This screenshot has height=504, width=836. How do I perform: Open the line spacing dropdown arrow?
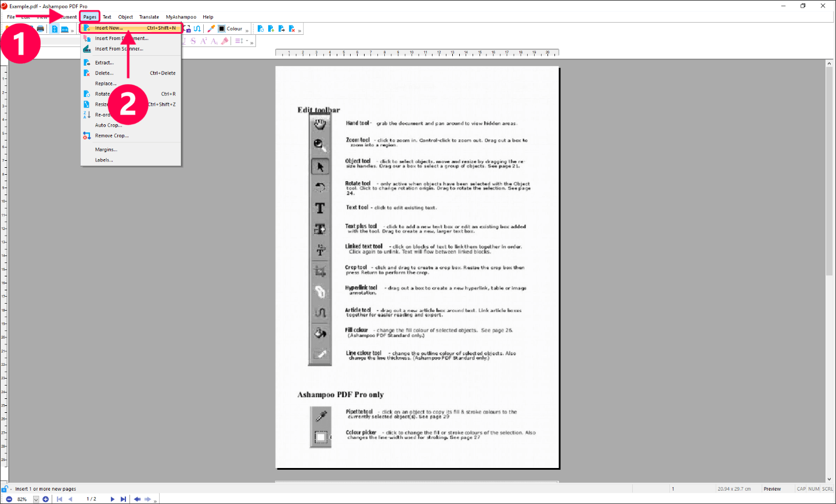[247, 41]
